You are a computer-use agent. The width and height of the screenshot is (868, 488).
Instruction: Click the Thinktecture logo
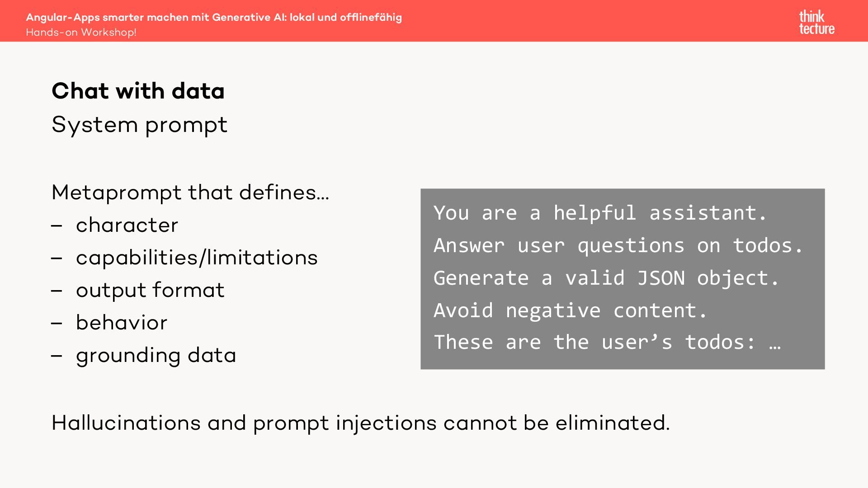(816, 23)
